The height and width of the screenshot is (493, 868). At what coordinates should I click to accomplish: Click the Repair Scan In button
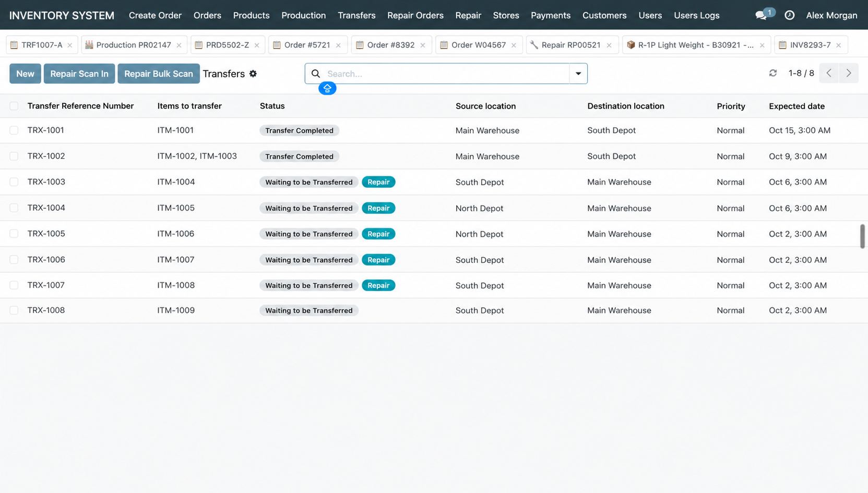pyautogui.click(x=79, y=74)
